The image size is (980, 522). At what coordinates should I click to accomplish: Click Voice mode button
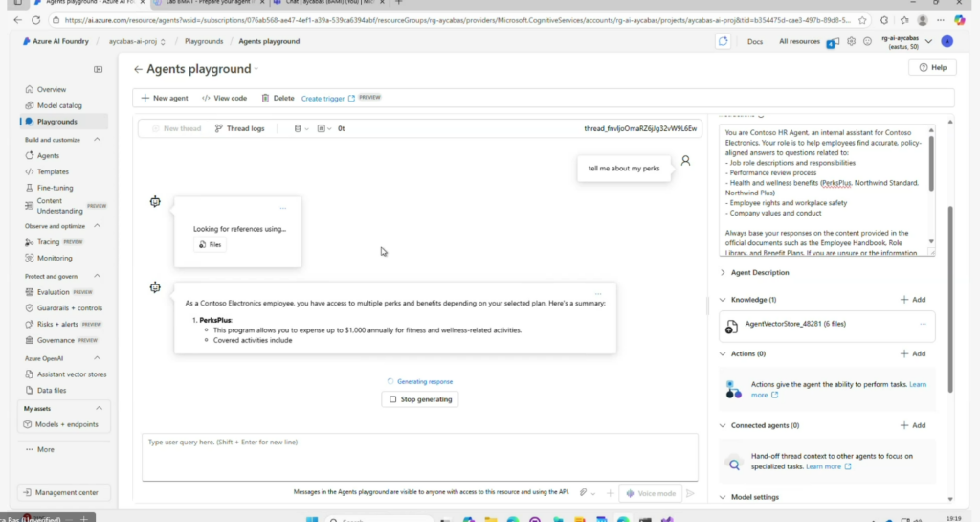click(x=651, y=494)
